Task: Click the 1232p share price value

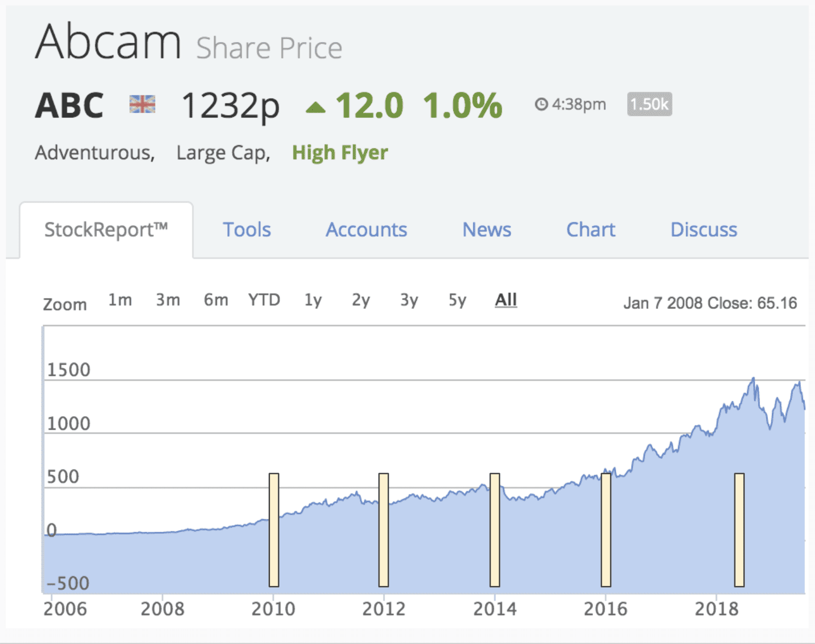Action: pos(231,106)
